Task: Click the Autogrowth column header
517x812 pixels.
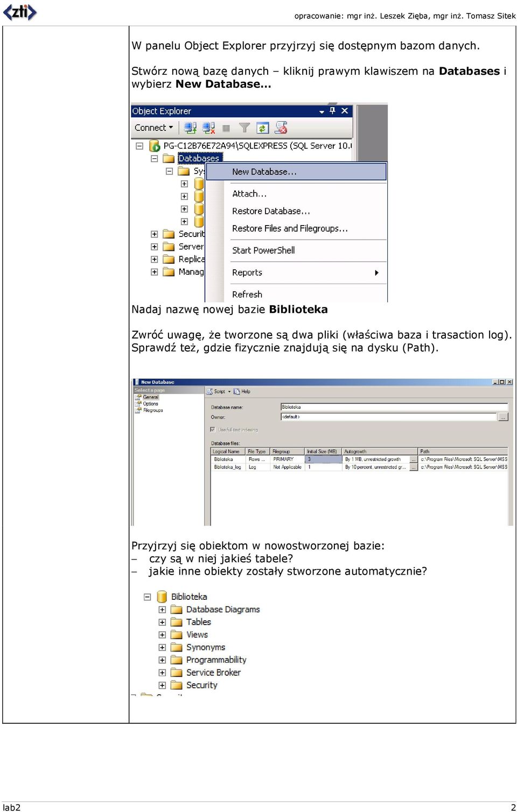Action: [380, 452]
